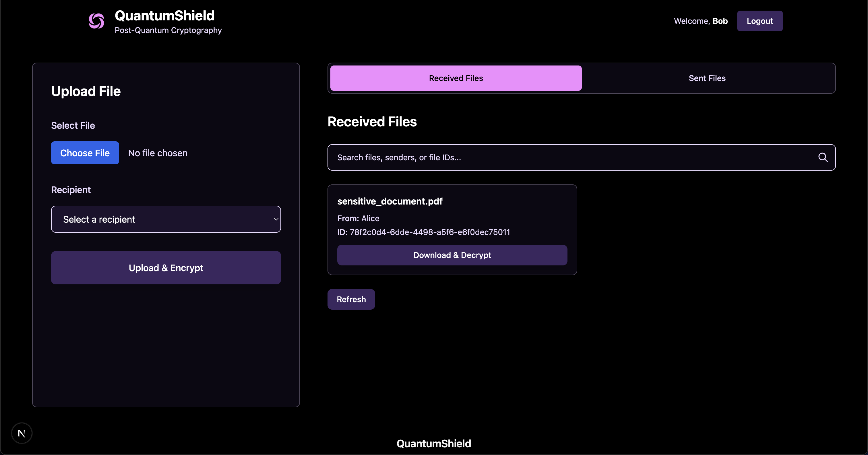Click the Choose File button
The height and width of the screenshot is (455, 868).
85,153
